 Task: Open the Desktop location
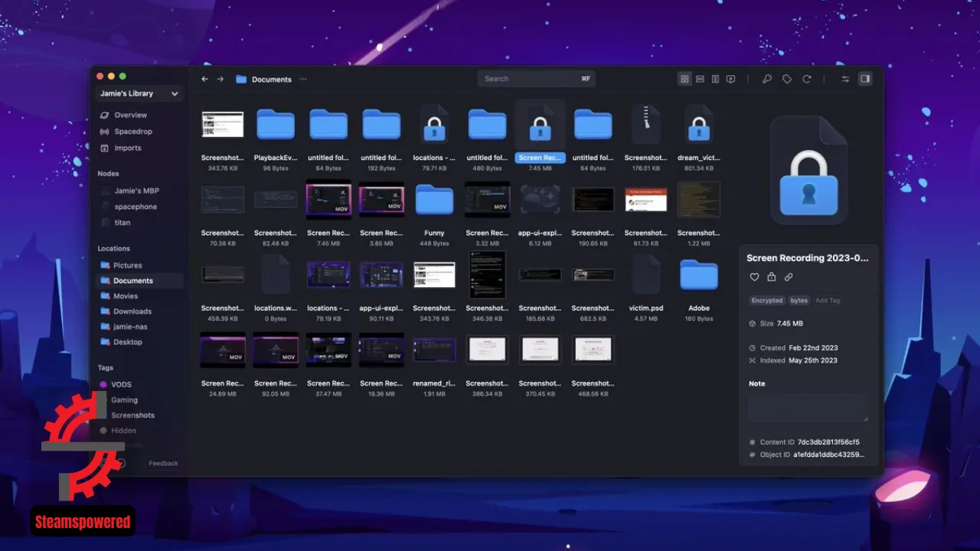128,342
